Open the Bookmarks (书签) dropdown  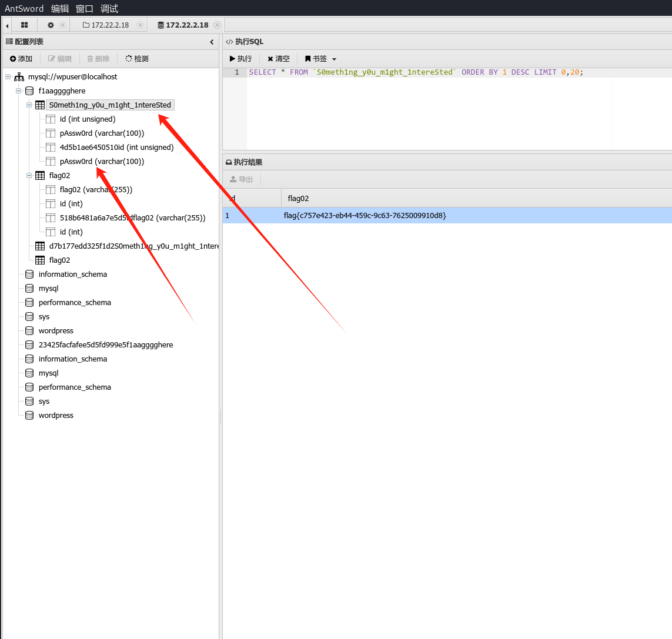[x=320, y=59]
